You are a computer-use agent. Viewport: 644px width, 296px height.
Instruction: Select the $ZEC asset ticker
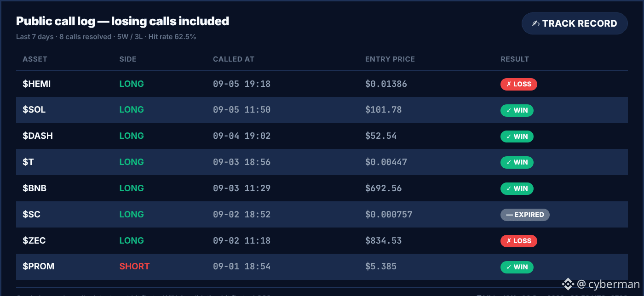click(x=34, y=240)
